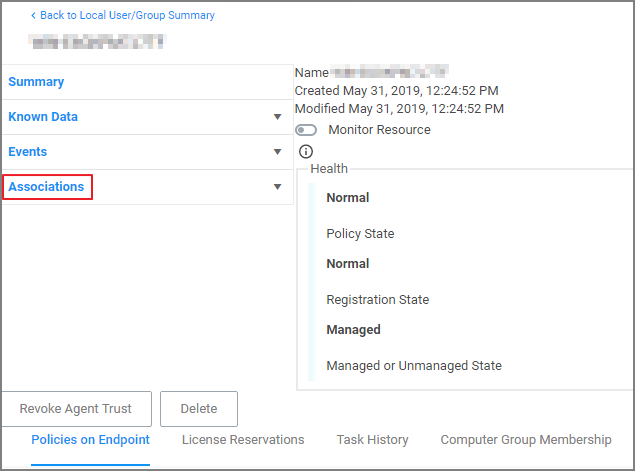Viewport: 635px width, 471px height.
Task: Open the License Reservations tab
Action: tap(243, 440)
